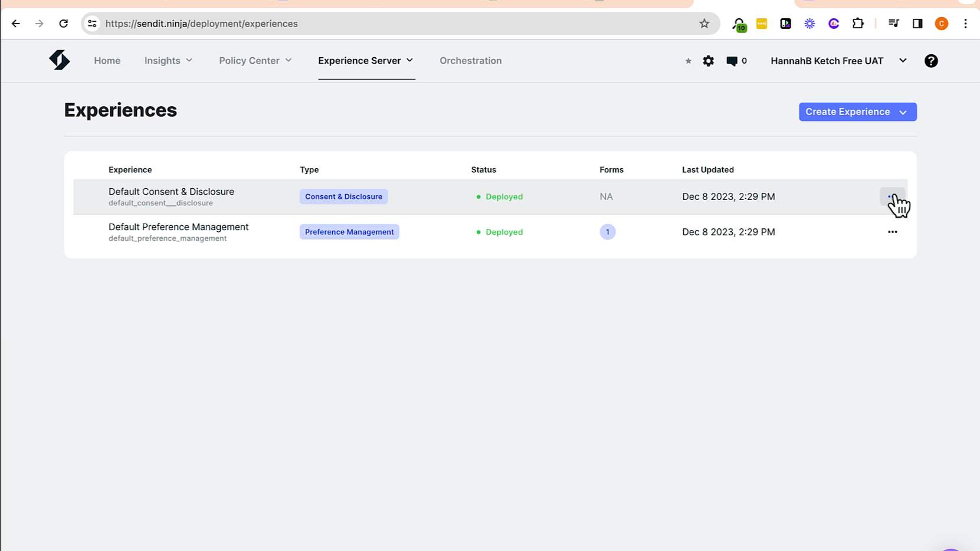Open the Default Consent & Disclosure experience
The image size is (980, 551).
point(171,192)
